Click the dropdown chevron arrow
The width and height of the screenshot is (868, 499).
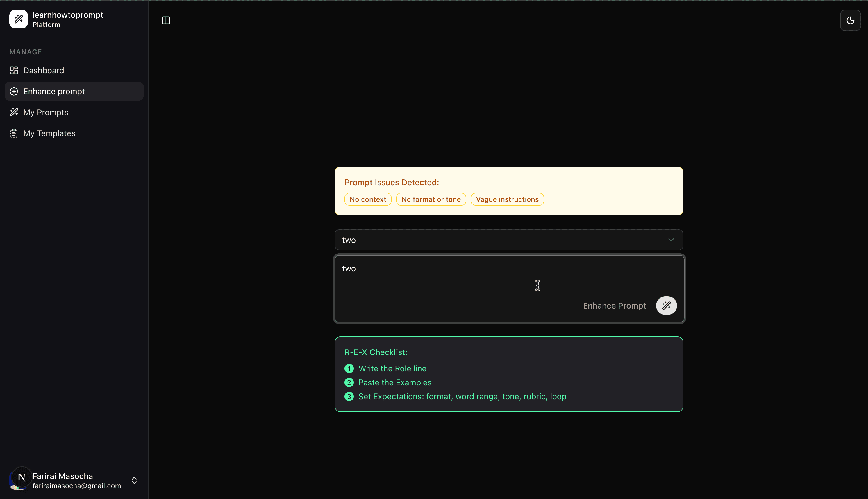pyautogui.click(x=671, y=240)
